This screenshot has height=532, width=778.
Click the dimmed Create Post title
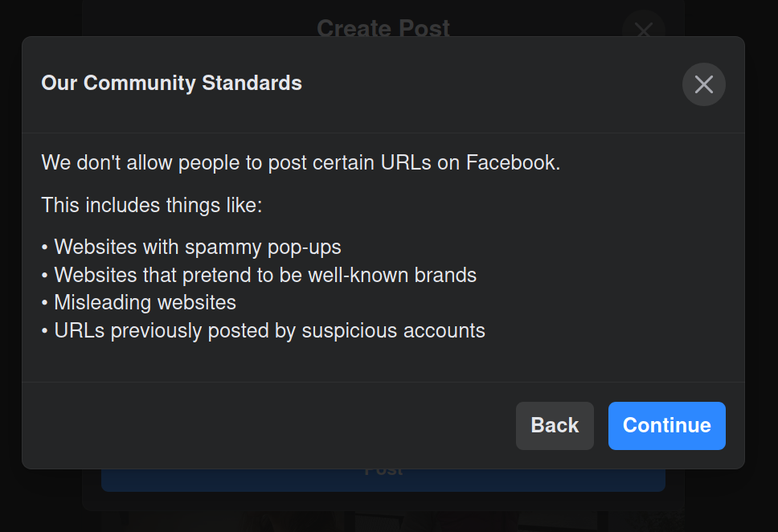383,27
